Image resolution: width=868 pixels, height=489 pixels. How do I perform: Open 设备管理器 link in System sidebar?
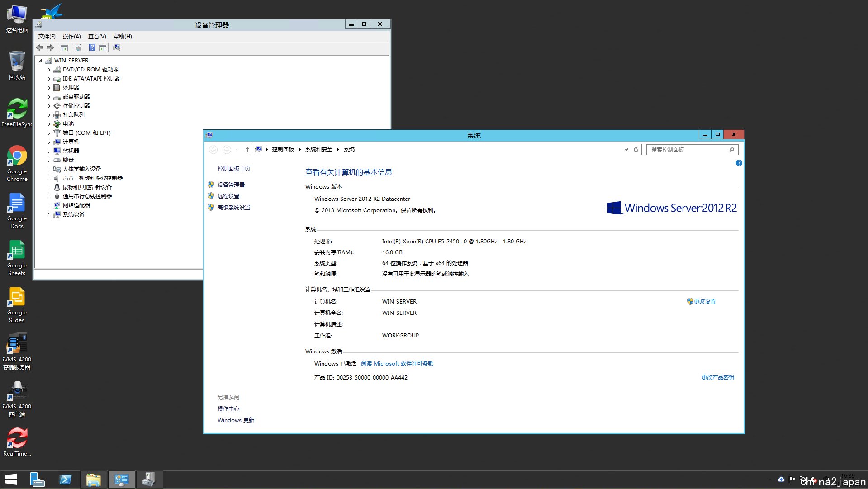(231, 185)
